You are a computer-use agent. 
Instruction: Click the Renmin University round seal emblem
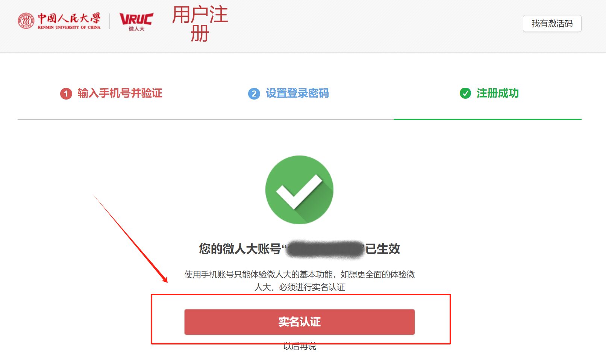pos(26,21)
